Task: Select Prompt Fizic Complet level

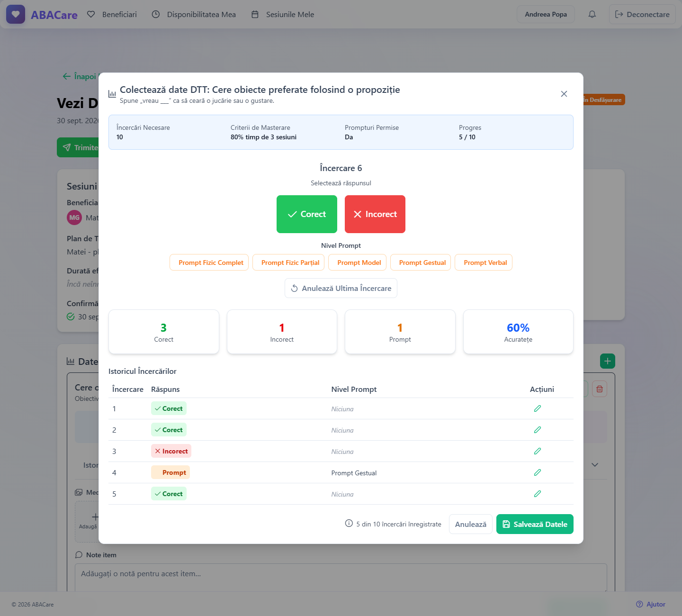Action: click(209, 263)
